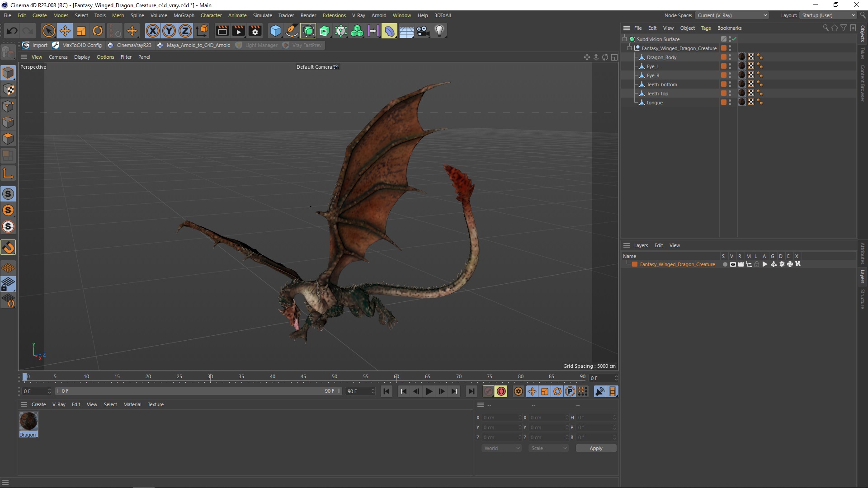
Task: Render to Picture Viewer
Action: (x=238, y=31)
